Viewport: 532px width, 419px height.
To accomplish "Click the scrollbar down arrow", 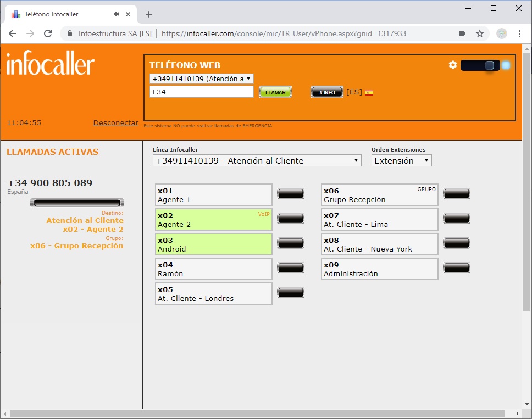I will 527,404.
